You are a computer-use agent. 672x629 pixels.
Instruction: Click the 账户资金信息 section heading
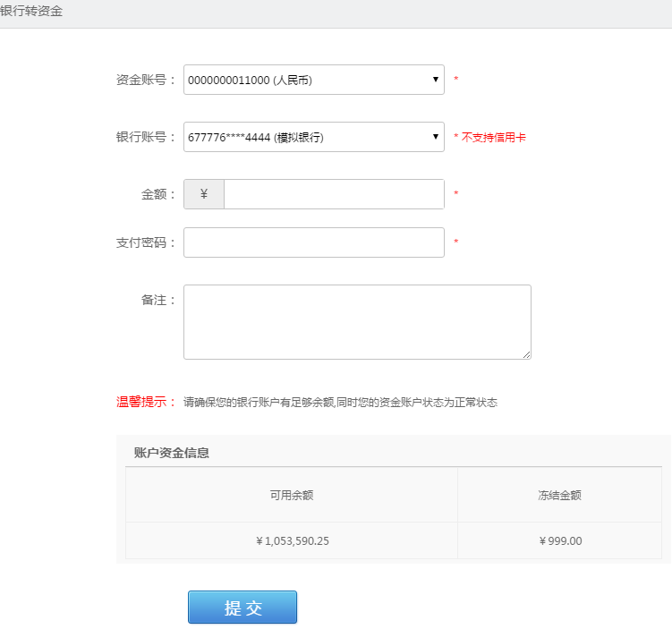(x=172, y=453)
